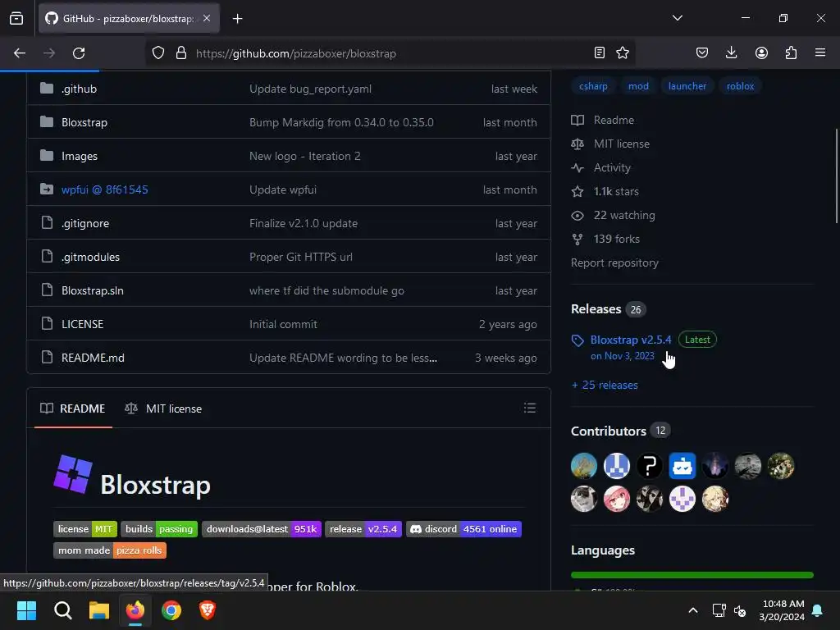840x630 pixels.
Task: Open the Pocket save icon
Action: [x=702, y=52]
